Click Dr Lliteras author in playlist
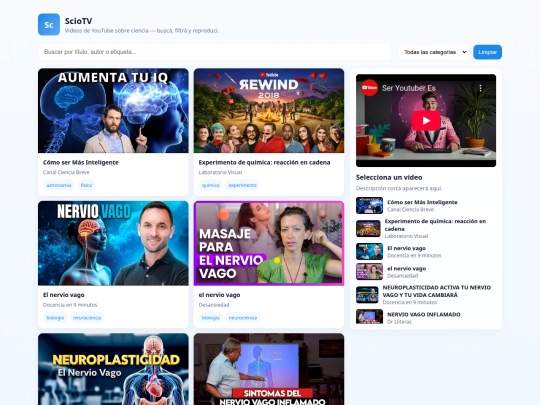Screen dimensions: 540x405 coord(399,322)
